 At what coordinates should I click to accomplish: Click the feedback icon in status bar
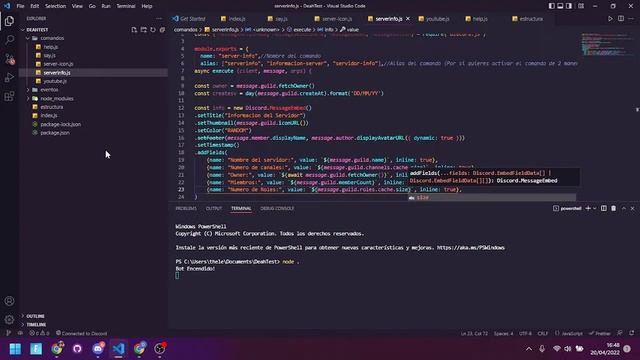click(620, 333)
